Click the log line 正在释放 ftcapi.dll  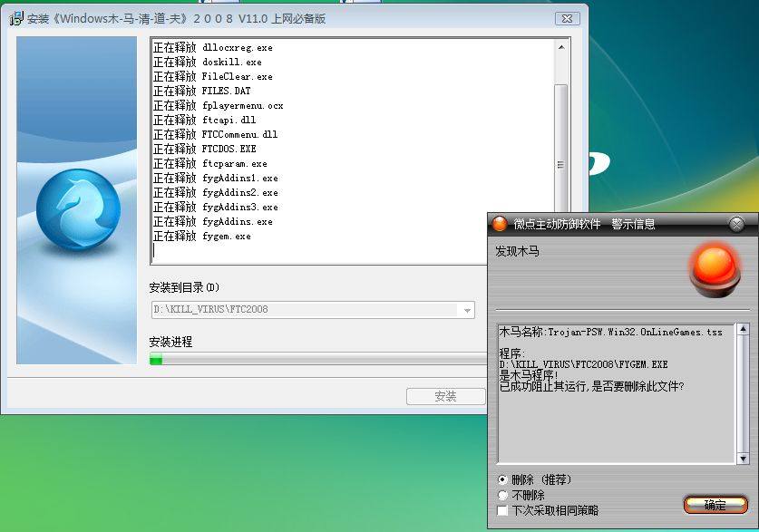coord(205,120)
